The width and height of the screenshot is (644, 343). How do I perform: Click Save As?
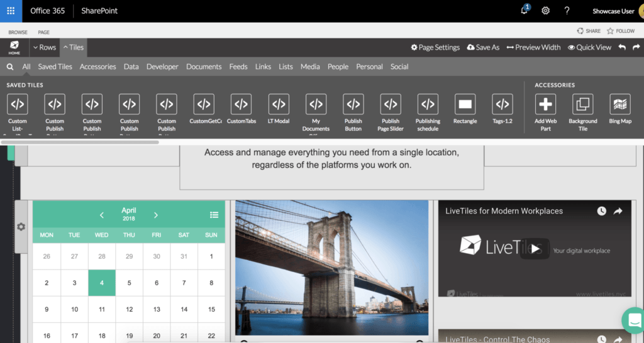coord(483,47)
